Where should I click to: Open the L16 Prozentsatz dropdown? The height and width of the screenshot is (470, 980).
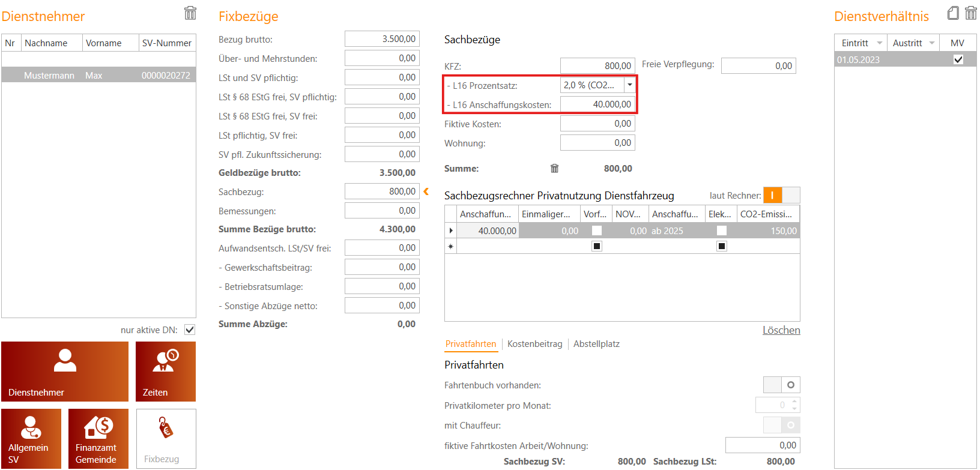pyautogui.click(x=629, y=85)
